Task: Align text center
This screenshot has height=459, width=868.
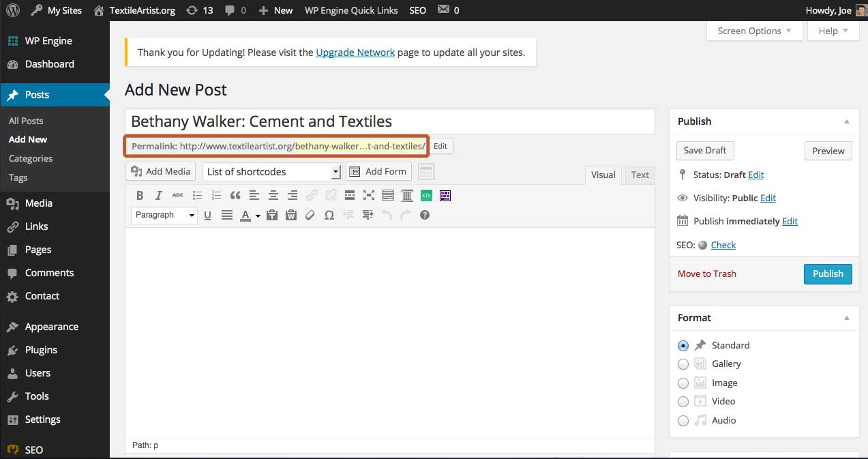Action: (273, 196)
